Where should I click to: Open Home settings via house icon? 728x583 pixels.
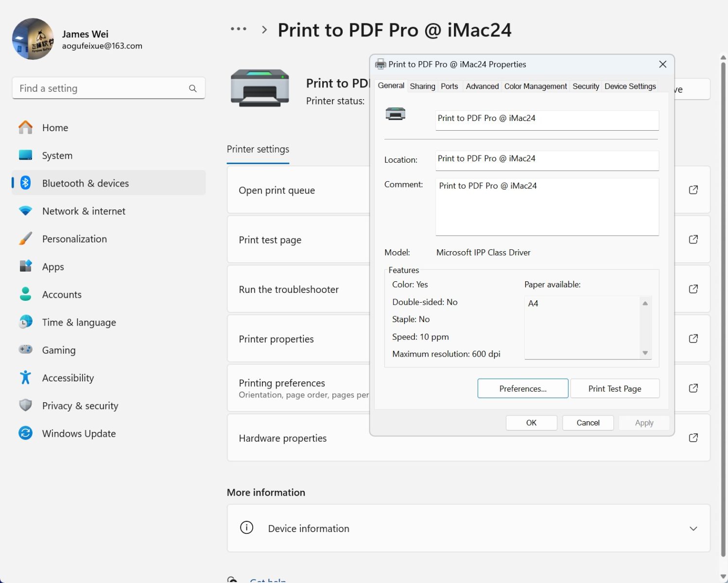tap(25, 127)
